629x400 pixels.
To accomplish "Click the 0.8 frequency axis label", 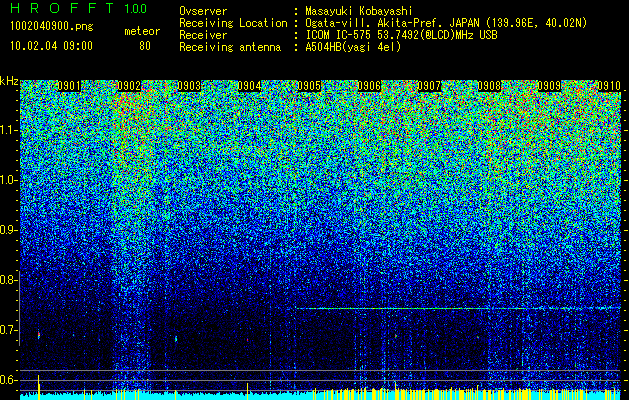I will (6, 280).
